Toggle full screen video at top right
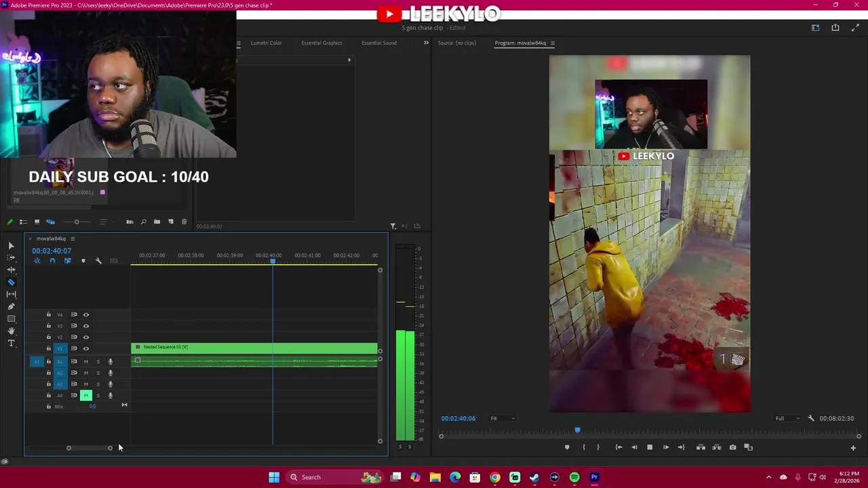Screen dimensions: 868x488 click(855, 28)
